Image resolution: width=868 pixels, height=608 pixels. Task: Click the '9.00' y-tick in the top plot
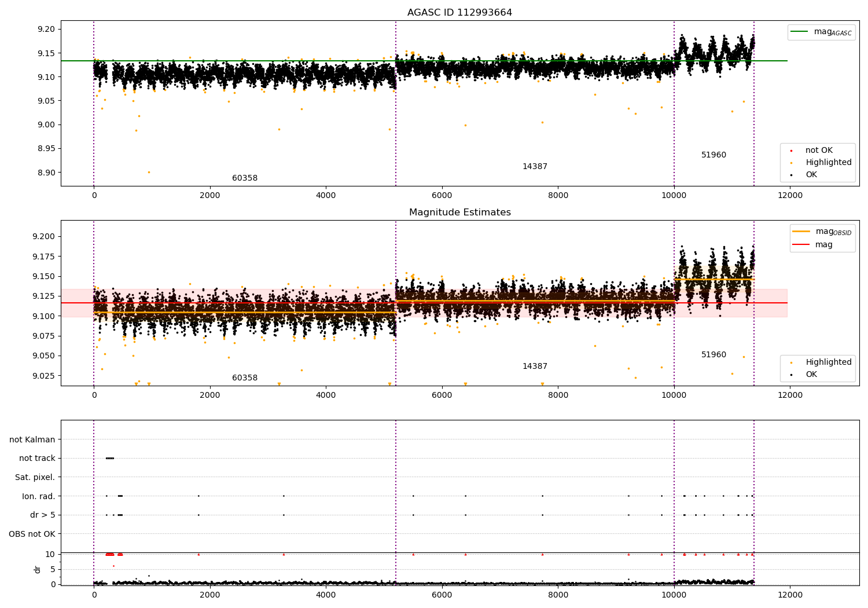tap(46, 125)
